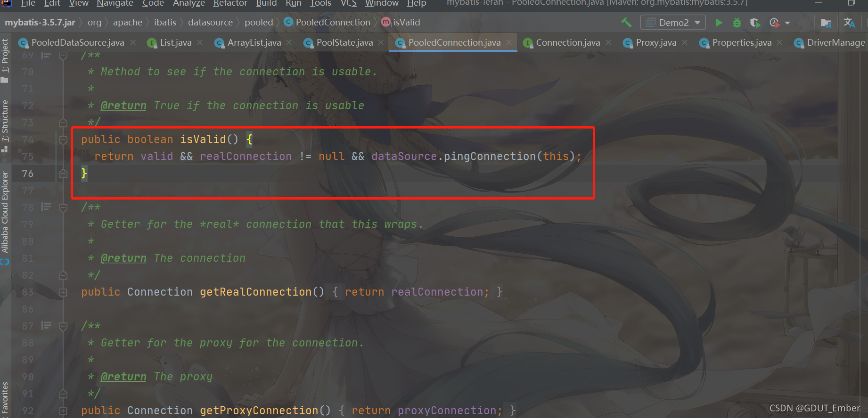Click PooledConnection class icon in breadcrumb
This screenshot has width=868, height=418.
[288, 22]
